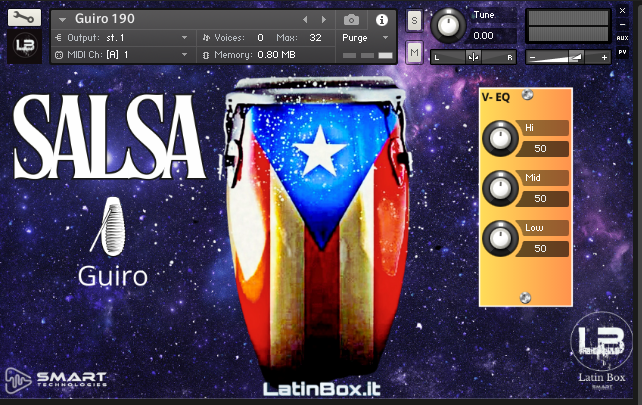The width and height of the screenshot is (642, 405).
Task: Click the Output routing icon
Action: 58,38
